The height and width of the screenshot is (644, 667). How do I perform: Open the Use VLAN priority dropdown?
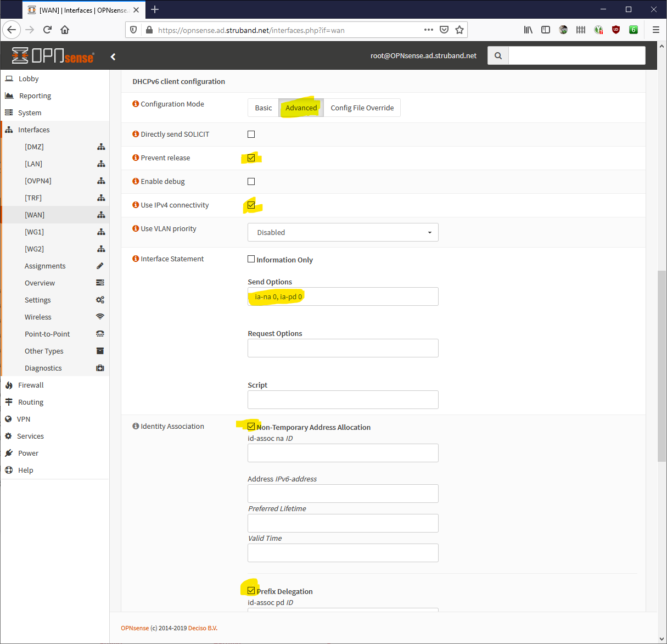click(343, 232)
